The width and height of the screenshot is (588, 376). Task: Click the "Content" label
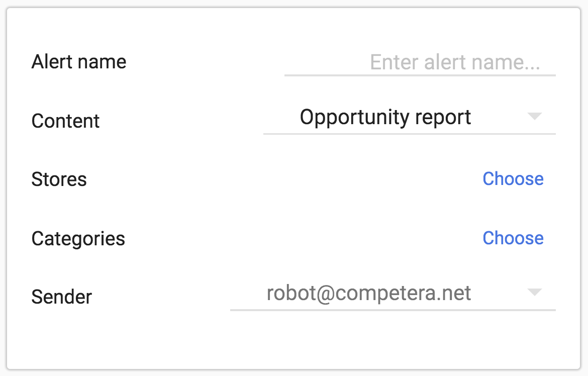point(66,121)
